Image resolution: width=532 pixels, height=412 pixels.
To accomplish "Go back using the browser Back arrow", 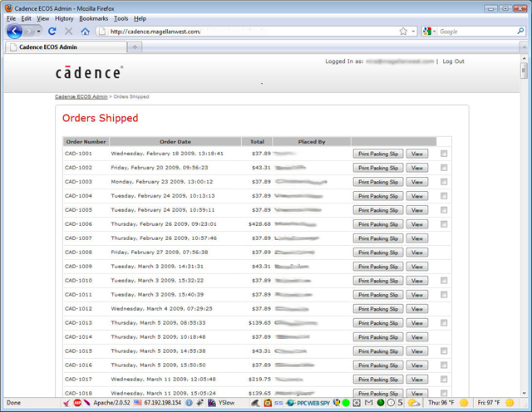I will [x=14, y=32].
